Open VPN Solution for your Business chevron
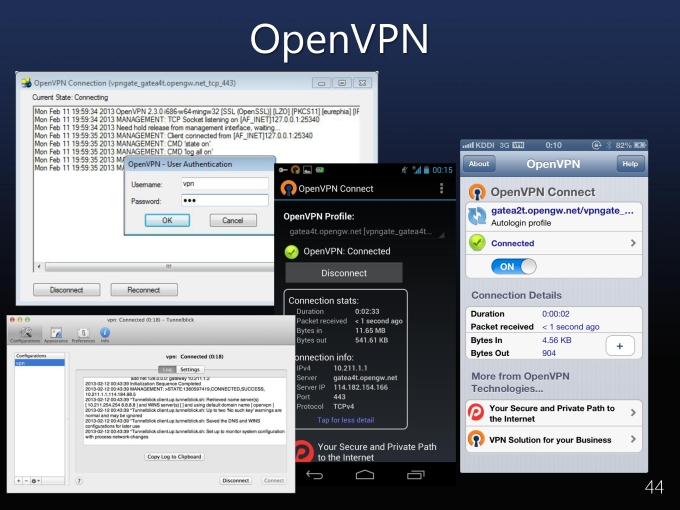This screenshot has height=510, width=680. pyautogui.click(x=633, y=439)
